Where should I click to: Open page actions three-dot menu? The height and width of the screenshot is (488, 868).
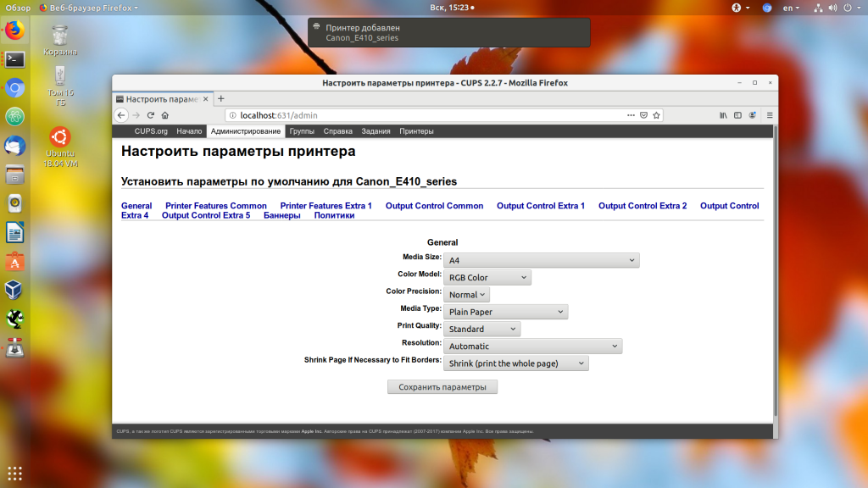coord(631,115)
